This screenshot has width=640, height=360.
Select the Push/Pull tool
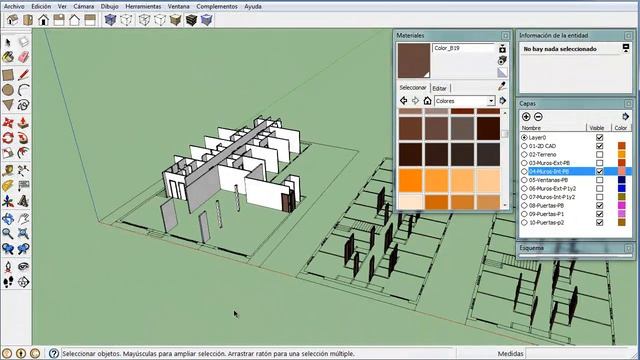pyautogui.click(x=23, y=122)
